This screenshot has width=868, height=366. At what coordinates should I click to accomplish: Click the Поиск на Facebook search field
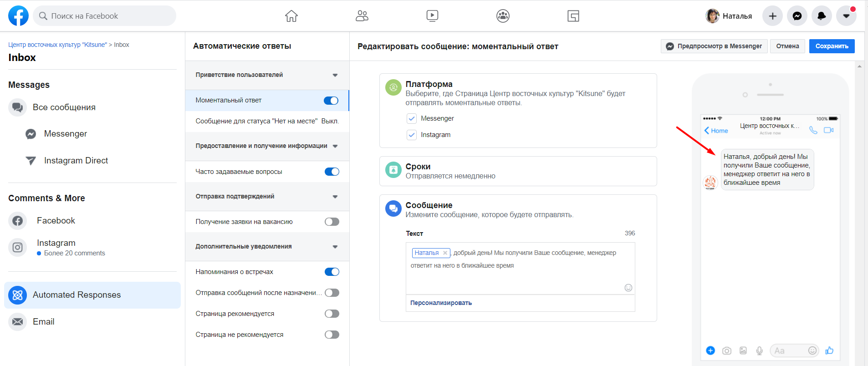point(105,16)
